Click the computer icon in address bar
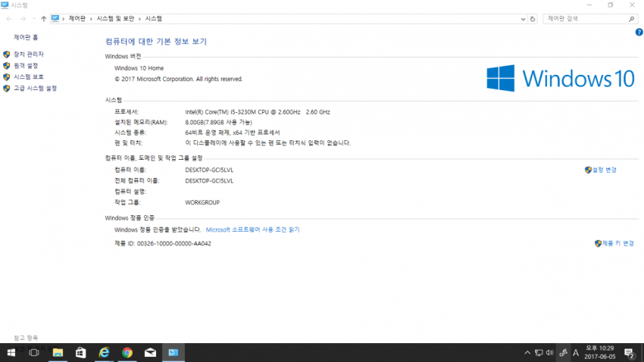Screen dimensions: 644x362 55,18
